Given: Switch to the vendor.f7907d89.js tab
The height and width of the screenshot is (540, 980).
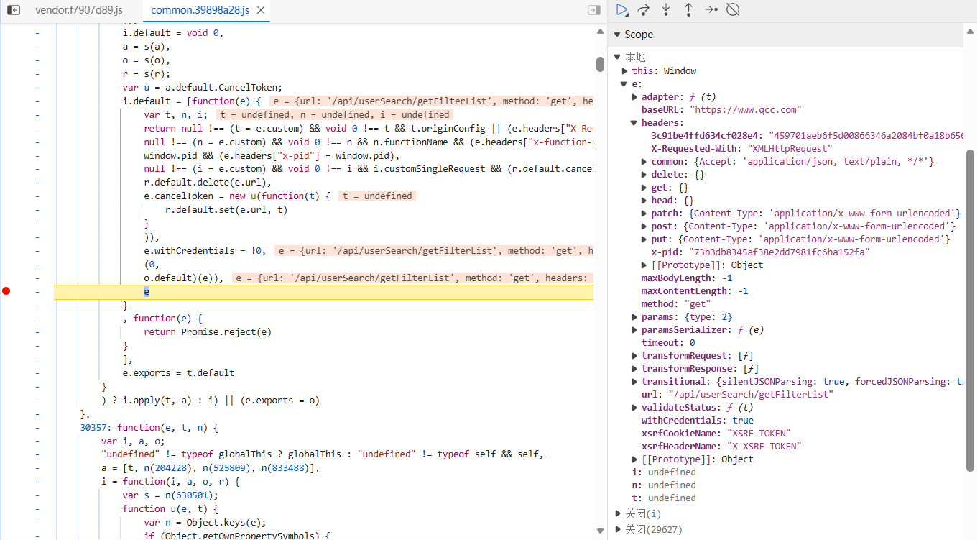Looking at the screenshot, I should click(78, 10).
